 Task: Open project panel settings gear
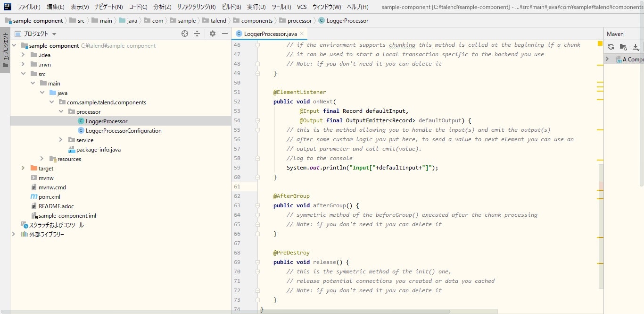tap(212, 34)
